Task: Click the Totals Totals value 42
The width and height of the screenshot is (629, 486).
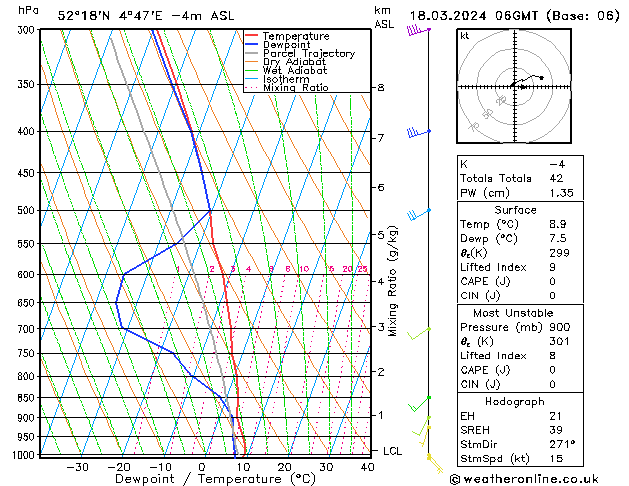Action: coord(556,178)
